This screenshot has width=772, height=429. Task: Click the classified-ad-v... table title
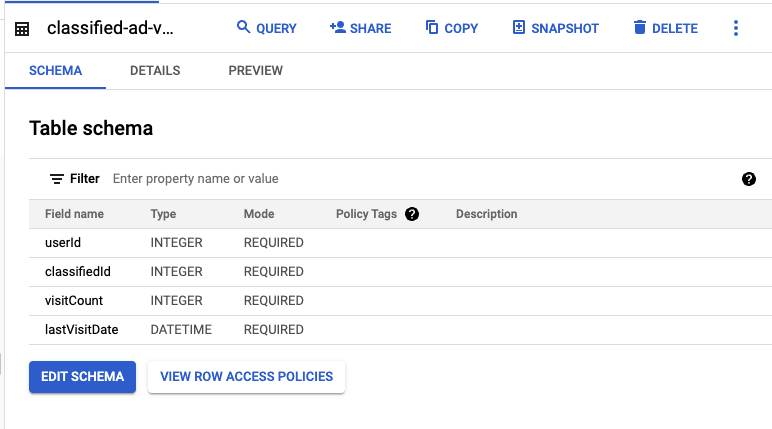coord(110,28)
